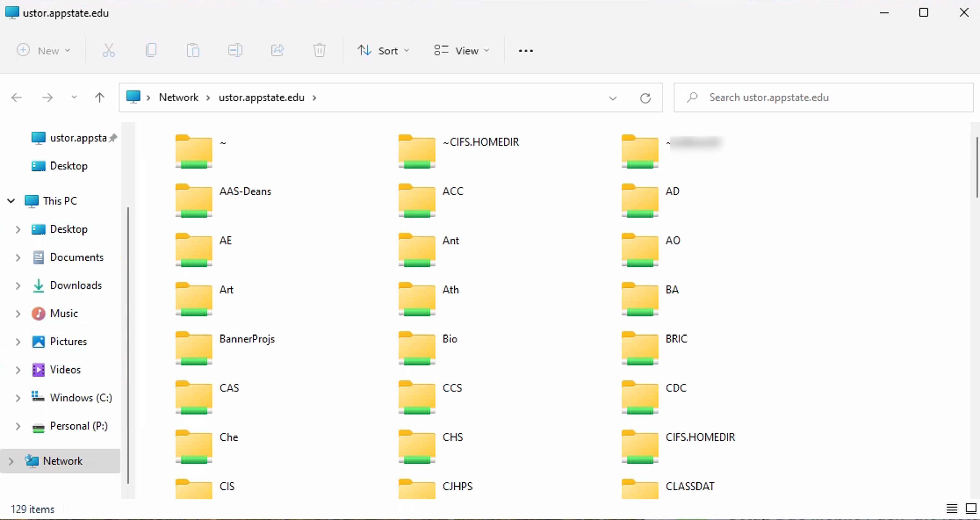Refresh the current folder view
The height and width of the screenshot is (520, 980).
pyautogui.click(x=645, y=98)
